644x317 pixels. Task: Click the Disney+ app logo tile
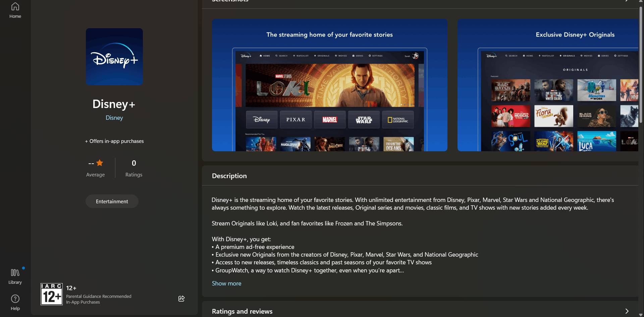click(x=114, y=57)
